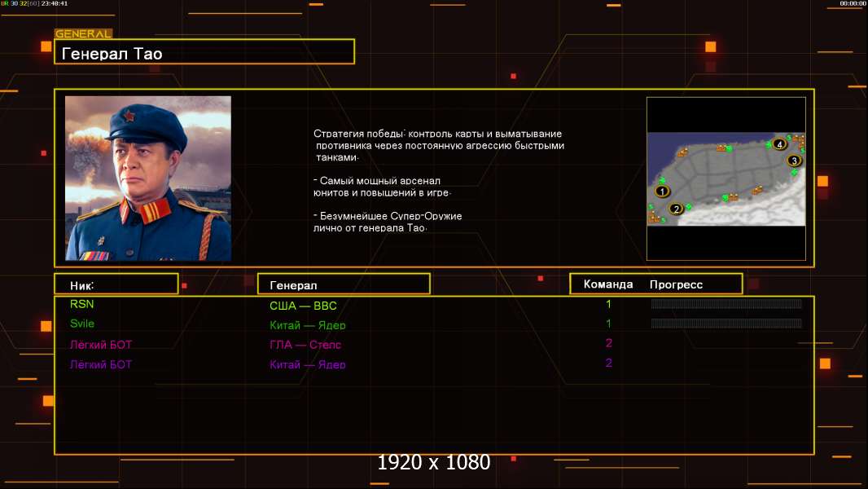Click the Безумнейшее Супер-Оружие bullet text
This screenshot has width=868, height=489.
coord(388,222)
